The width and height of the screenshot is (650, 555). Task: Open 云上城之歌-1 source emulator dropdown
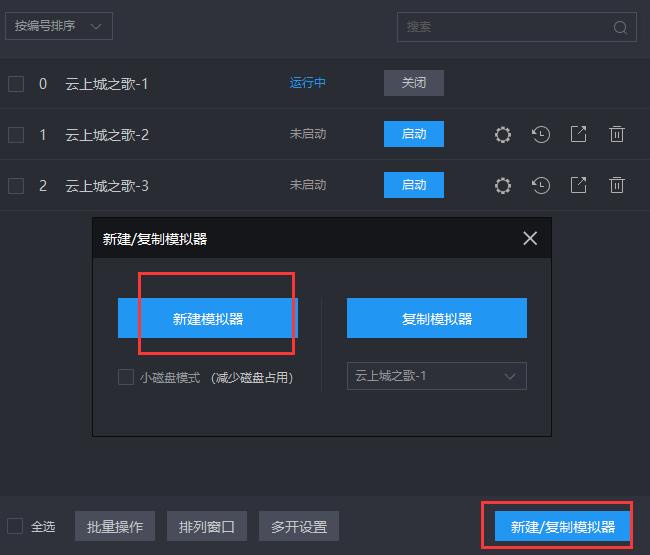click(x=437, y=376)
